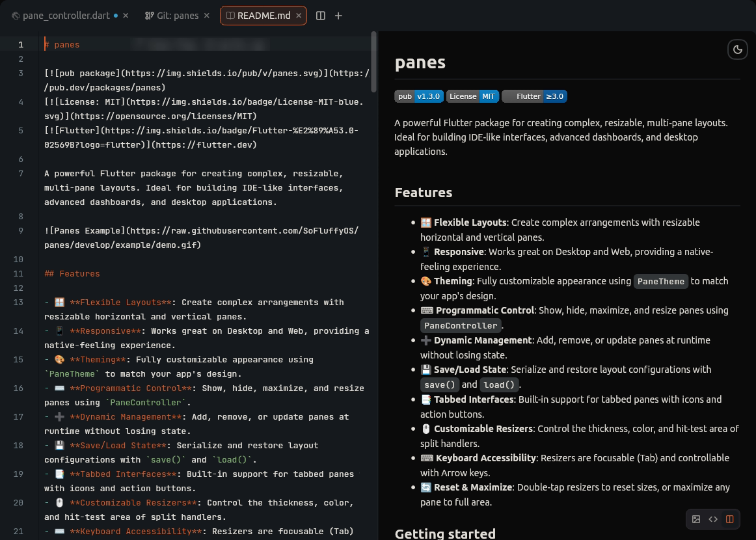The height and width of the screenshot is (540, 756).
Task: Click the 'Features' heading in the preview
Action: coord(424,193)
